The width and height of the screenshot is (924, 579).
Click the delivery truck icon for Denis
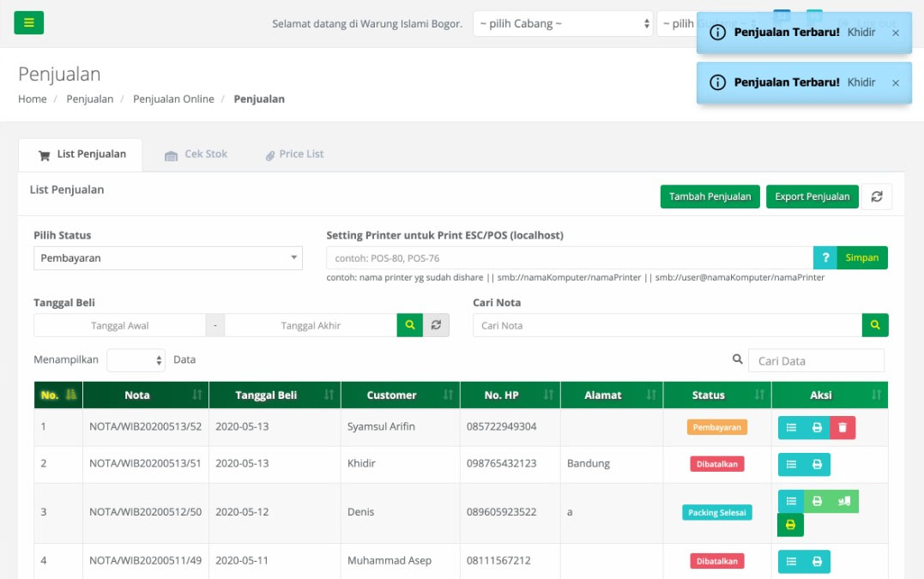[843, 501]
